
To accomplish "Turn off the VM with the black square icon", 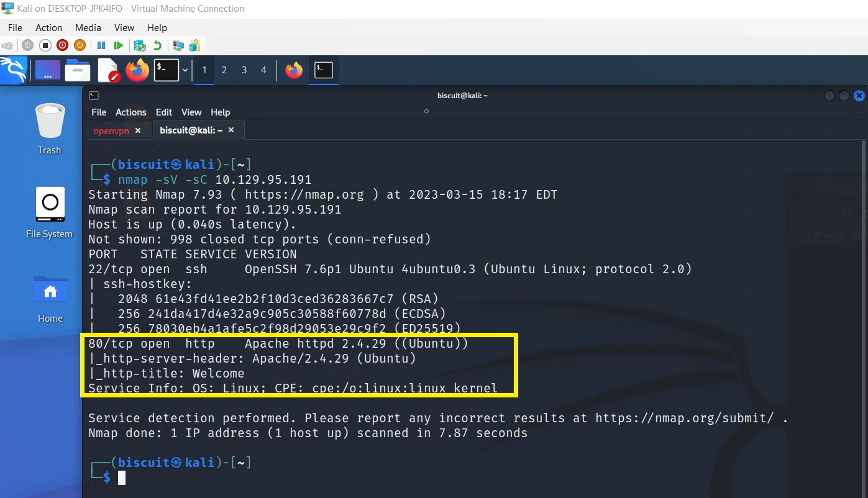I will click(45, 45).
